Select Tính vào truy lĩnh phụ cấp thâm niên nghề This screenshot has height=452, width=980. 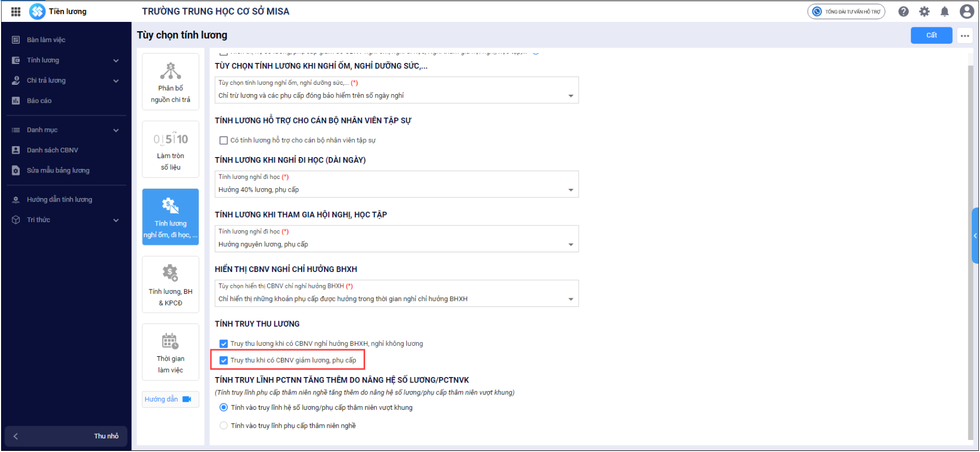[x=223, y=426]
